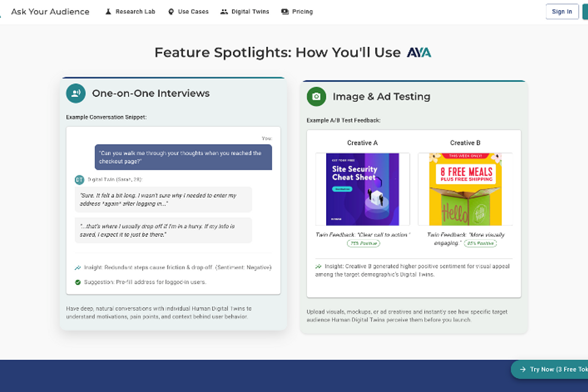This screenshot has height=392, width=588.
Task: Click the AYA logo in heading
Action: pos(419,53)
